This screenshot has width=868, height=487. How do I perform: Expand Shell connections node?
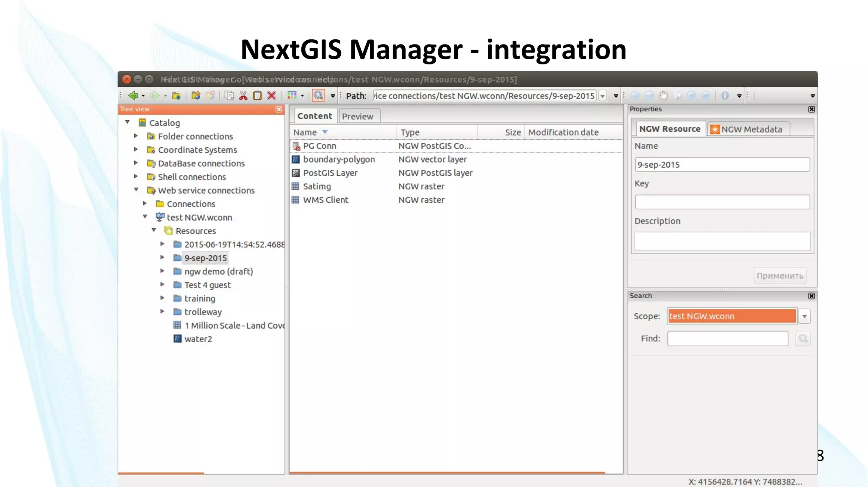136,176
